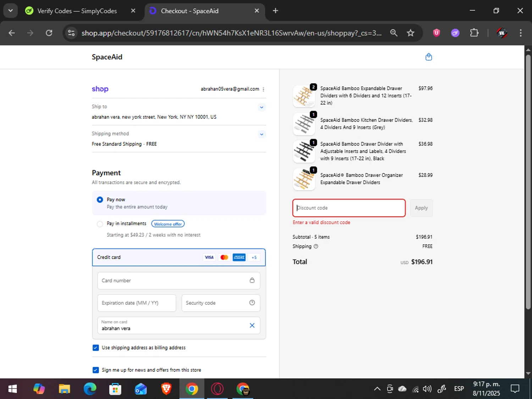Click the lock icon in Card number
The image size is (532, 399).
tap(252, 280)
